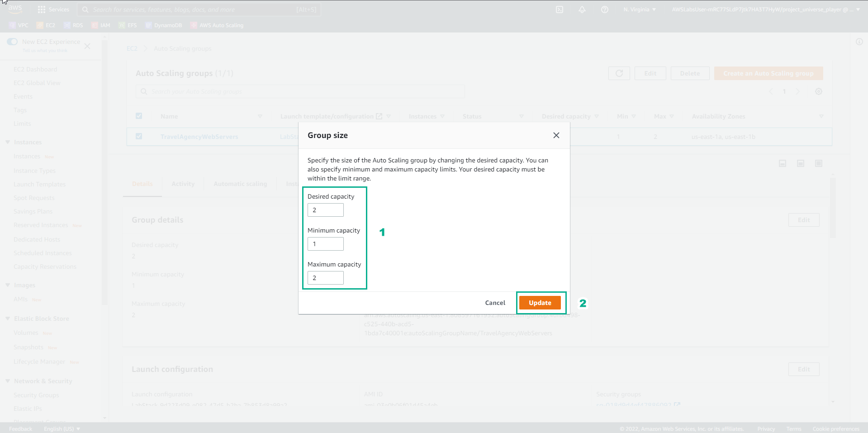Close the New EC2 Experience banner

87,46
